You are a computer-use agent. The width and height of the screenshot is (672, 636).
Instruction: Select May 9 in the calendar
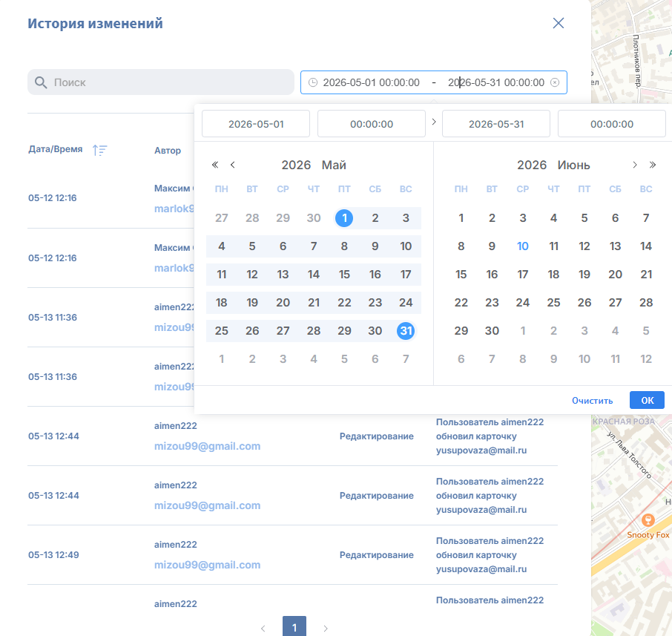(375, 246)
